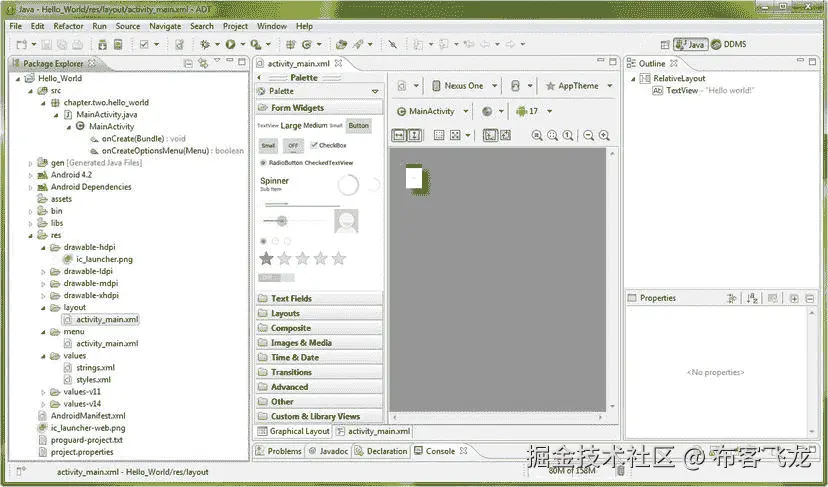828x487 pixels.
Task: Toggle Link with Editor in Package Explorer
Action: pos(203,63)
